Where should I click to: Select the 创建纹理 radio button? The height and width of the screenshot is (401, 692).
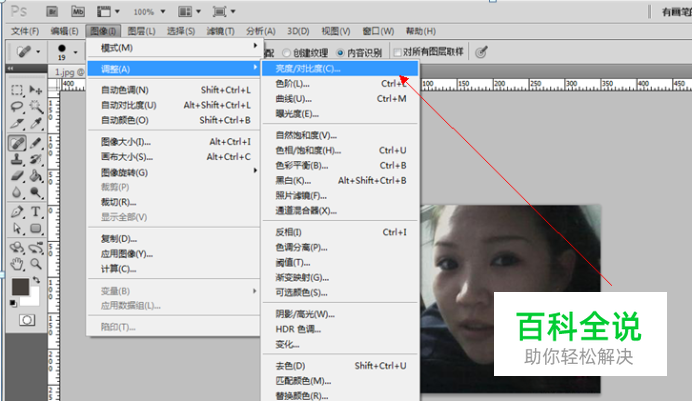point(286,53)
